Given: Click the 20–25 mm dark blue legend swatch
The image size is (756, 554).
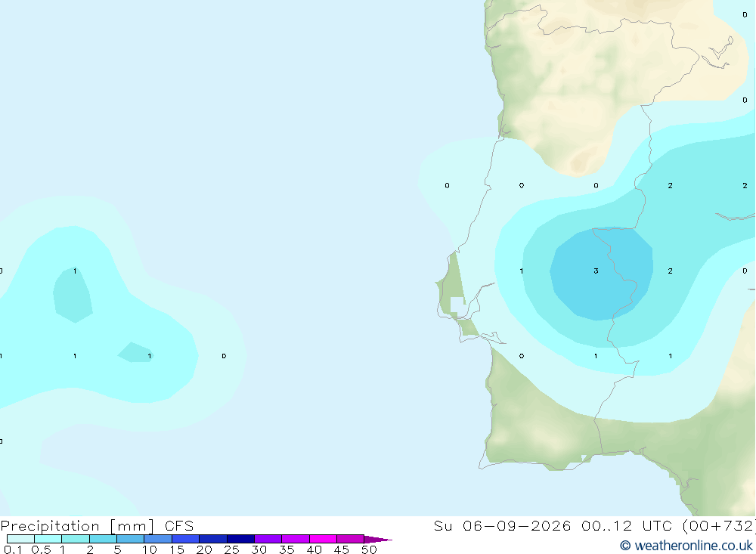Looking at the screenshot, I should click(213, 539).
